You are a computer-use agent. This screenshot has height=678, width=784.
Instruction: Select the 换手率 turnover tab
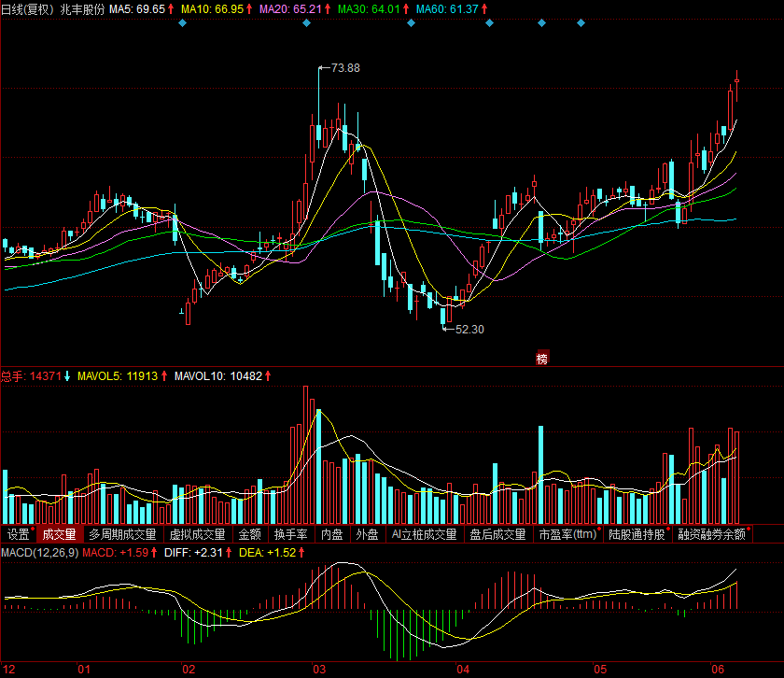pyautogui.click(x=290, y=534)
